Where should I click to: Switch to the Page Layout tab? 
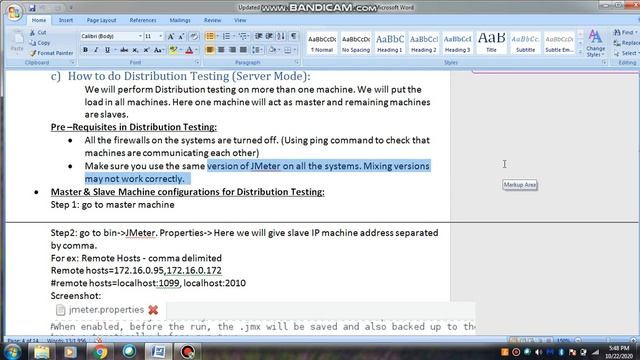pos(101,20)
